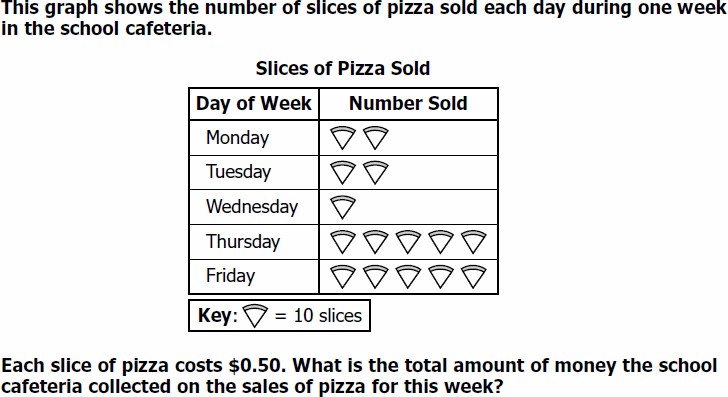Click the pizza slice icon in the Key
728x397 pixels.
(255, 316)
